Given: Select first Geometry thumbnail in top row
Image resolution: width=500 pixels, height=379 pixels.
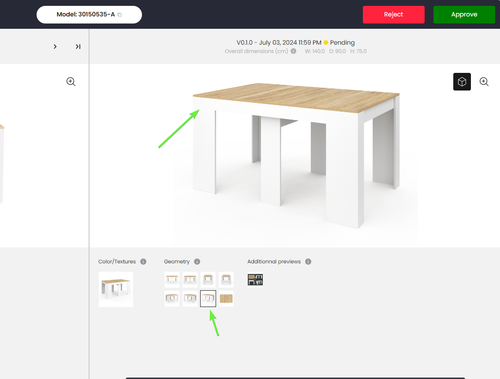Looking at the screenshot, I should pos(172,280).
